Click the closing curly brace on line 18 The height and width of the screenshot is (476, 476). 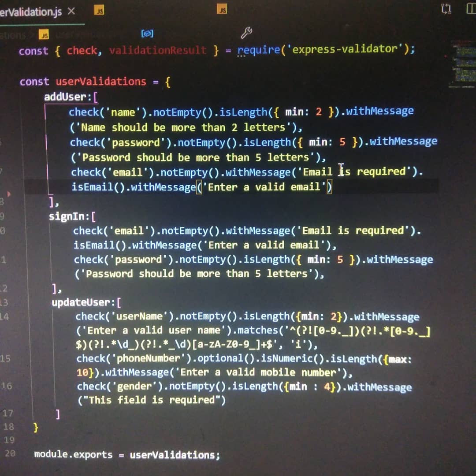[36, 428]
